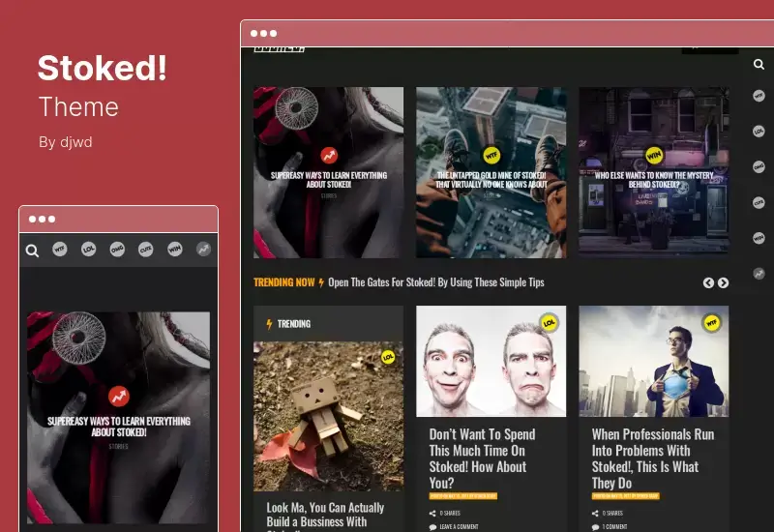Click the yellow WTF badge on the Untapped Gold Mine slide
774x532 pixels.
pyautogui.click(x=491, y=156)
